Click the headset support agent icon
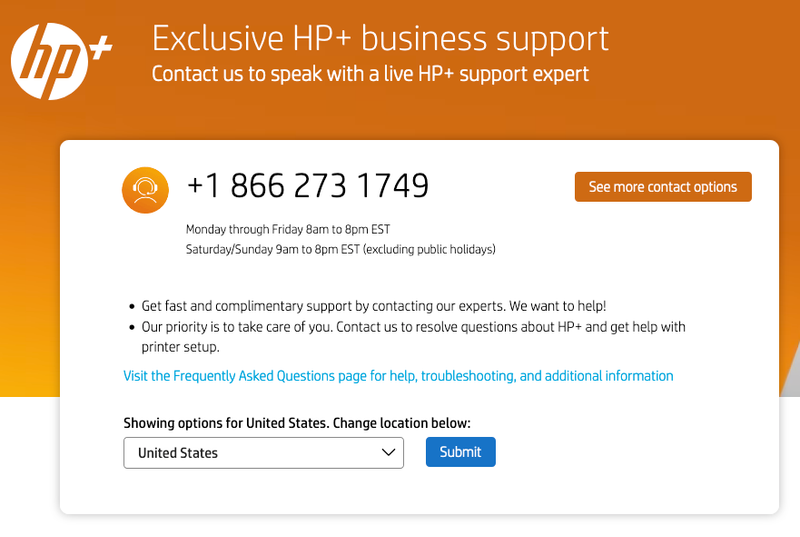The height and width of the screenshot is (537, 800). pos(145,190)
